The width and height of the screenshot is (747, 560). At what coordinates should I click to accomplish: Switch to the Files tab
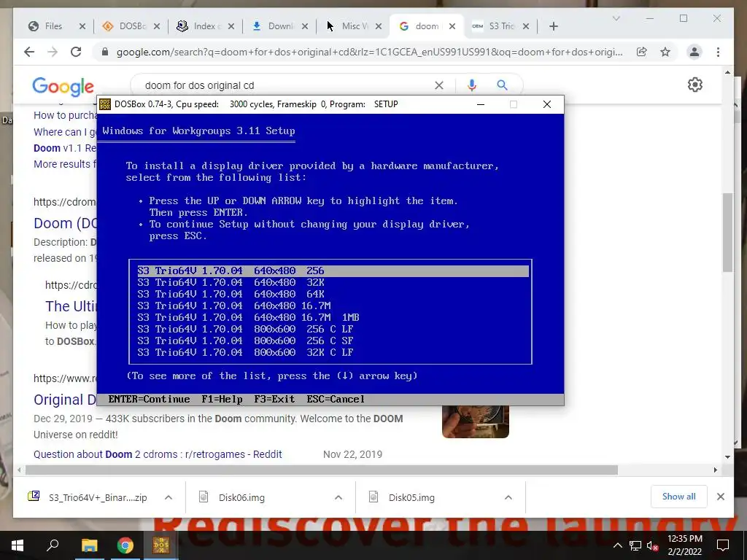tap(53, 26)
